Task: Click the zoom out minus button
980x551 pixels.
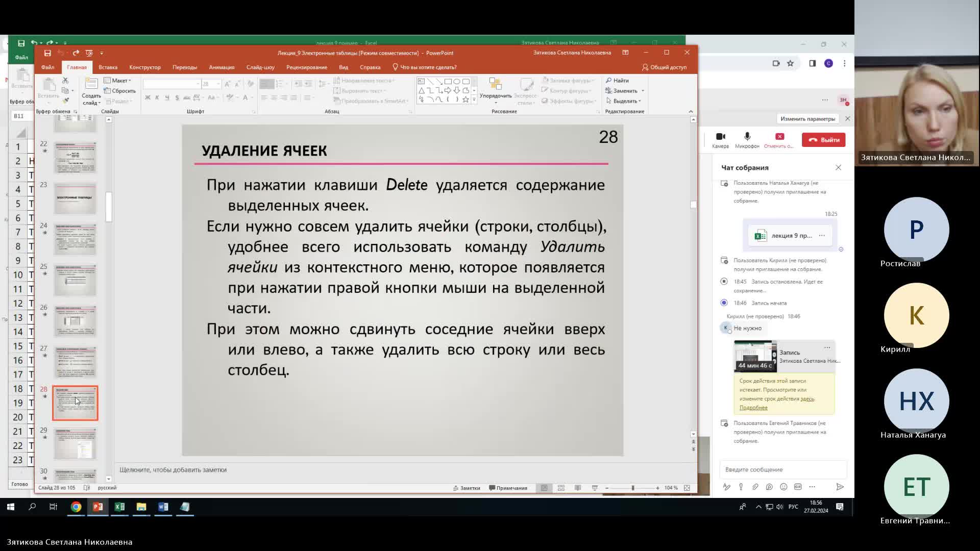Action: 606,488
